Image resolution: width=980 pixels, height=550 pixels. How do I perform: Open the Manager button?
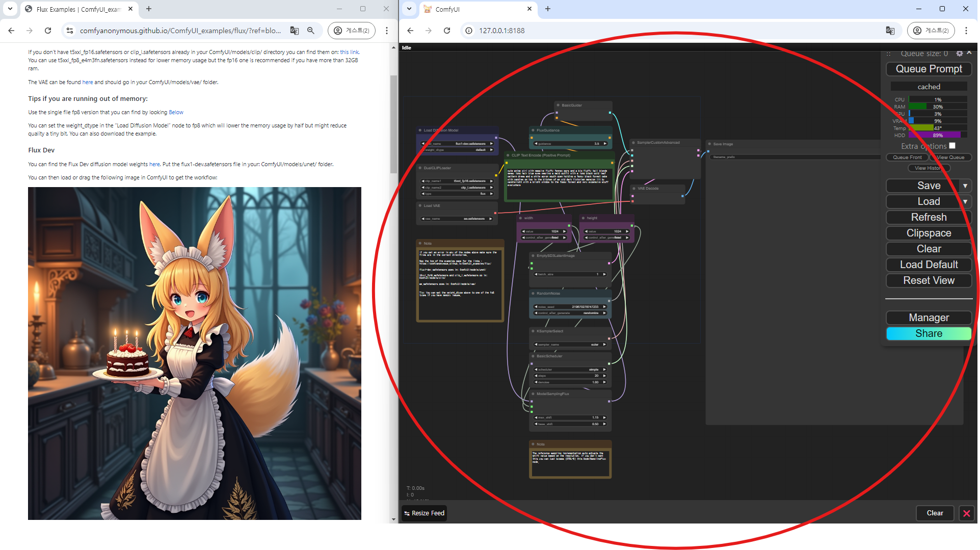pos(929,318)
